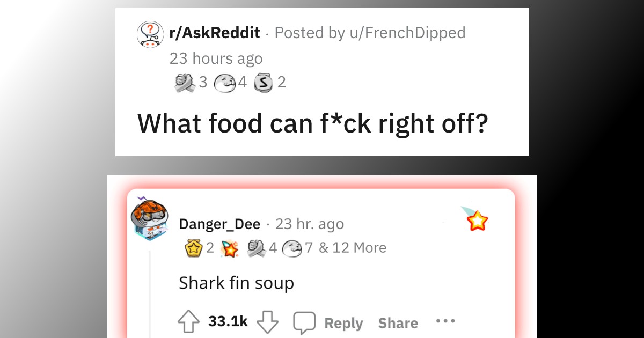The image size is (644, 338).
Task: Click the post's smiling face award icon
Action: (223, 83)
